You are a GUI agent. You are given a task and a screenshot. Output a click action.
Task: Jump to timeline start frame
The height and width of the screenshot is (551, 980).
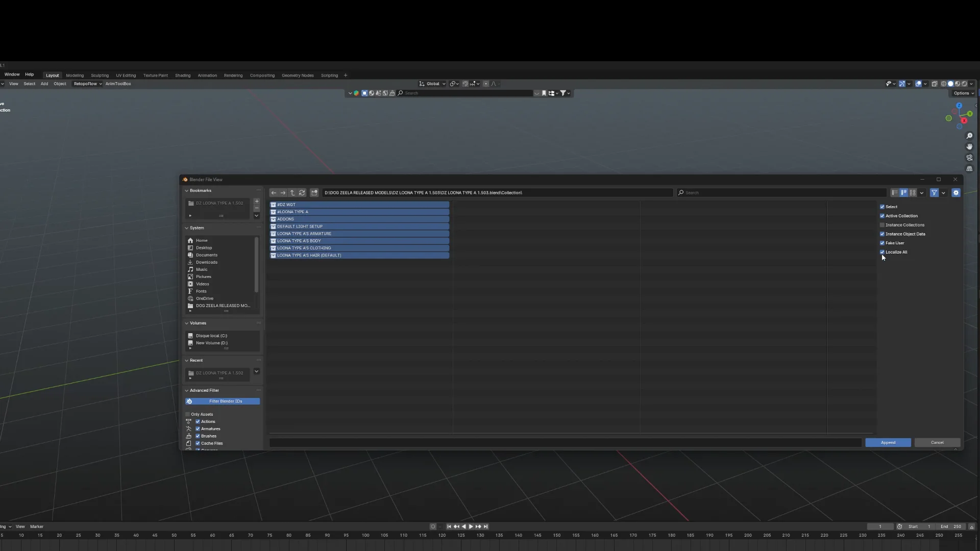(x=449, y=527)
